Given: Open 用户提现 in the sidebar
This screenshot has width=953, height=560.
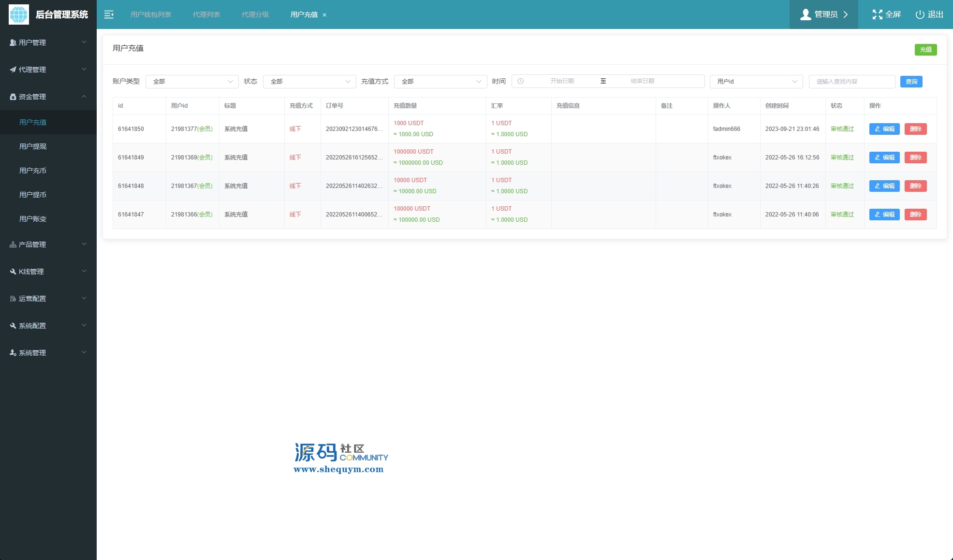Looking at the screenshot, I should pyautogui.click(x=33, y=146).
